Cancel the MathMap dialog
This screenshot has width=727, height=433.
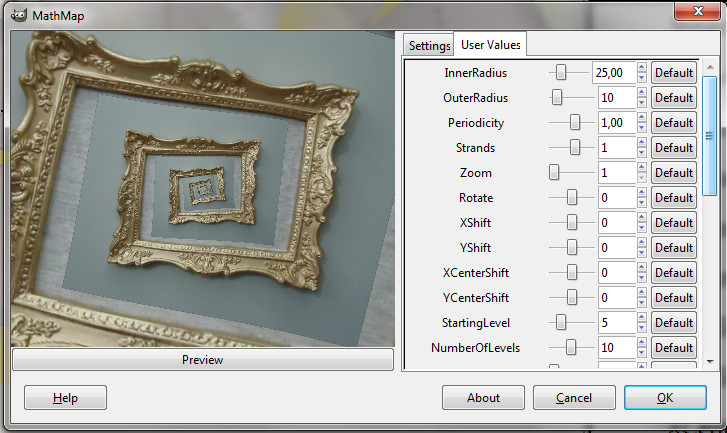click(574, 397)
